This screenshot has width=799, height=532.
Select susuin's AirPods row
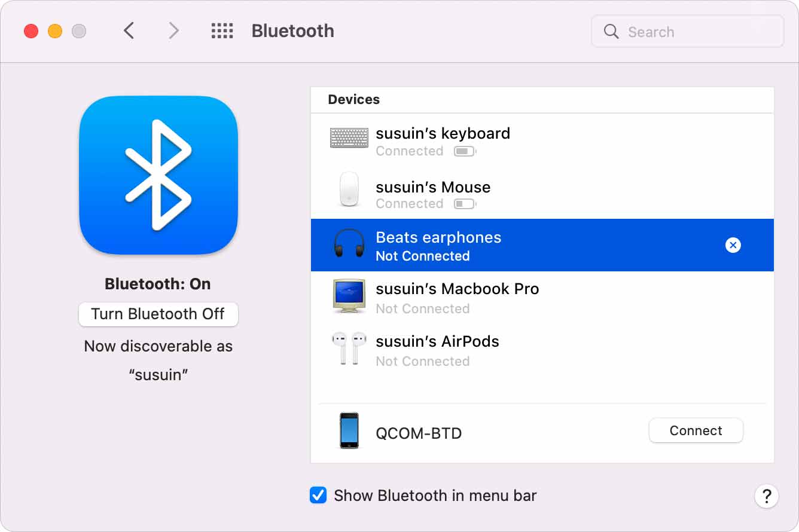542,350
